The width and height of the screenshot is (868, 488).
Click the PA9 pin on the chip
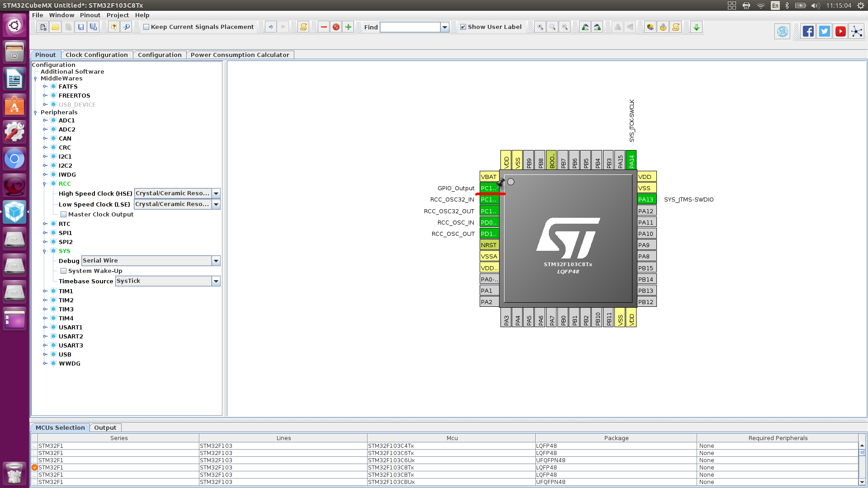(647, 245)
